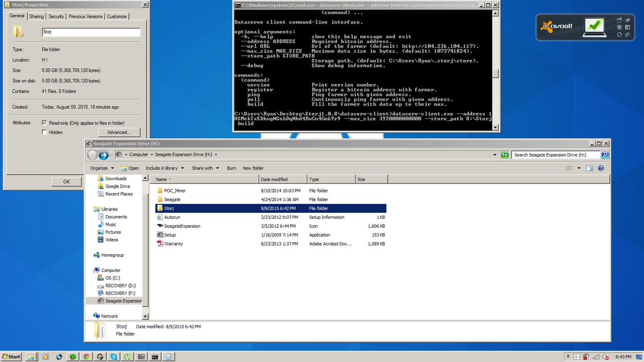Switch to the Sharing tab

tap(36, 17)
